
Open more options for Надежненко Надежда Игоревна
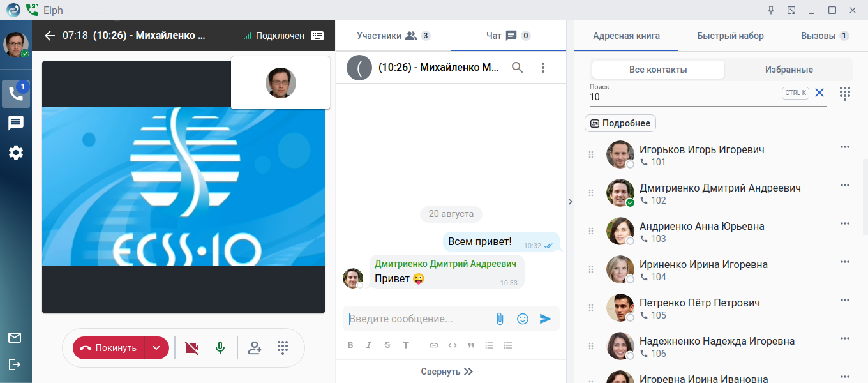point(845,338)
